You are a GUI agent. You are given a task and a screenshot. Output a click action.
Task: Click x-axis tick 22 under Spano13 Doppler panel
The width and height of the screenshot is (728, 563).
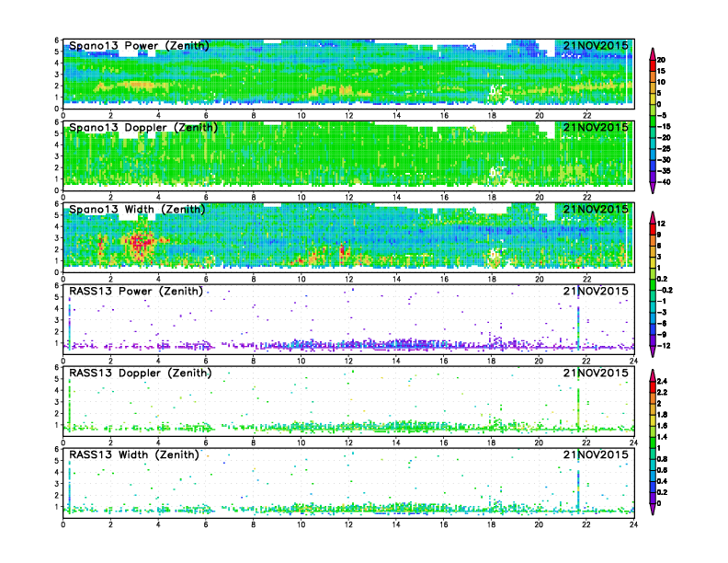click(586, 198)
